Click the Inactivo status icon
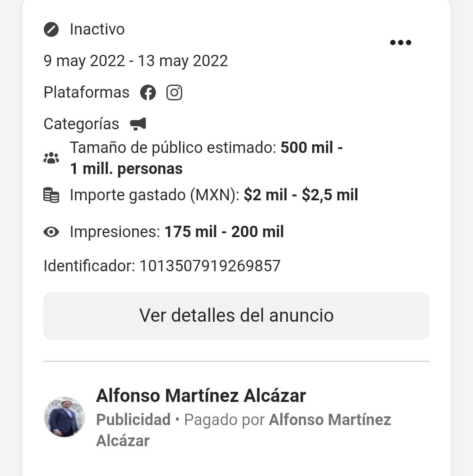 click(x=51, y=29)
